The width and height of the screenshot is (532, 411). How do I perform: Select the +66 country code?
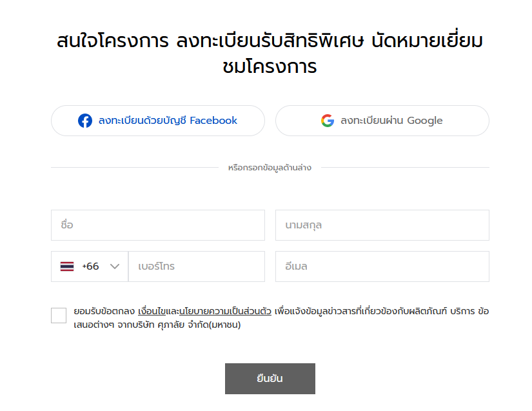[90, 266]
